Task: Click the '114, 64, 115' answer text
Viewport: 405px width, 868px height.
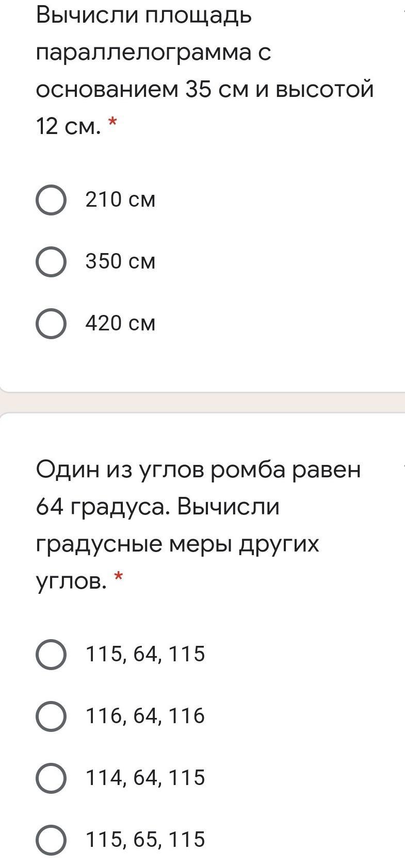Action: pyautogui.click(x=145, y=778)
